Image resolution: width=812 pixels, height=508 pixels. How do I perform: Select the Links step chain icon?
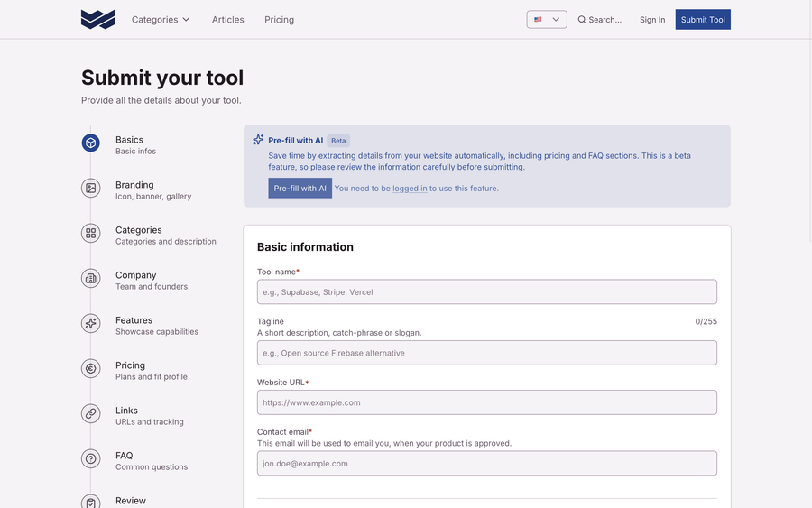tap(90, 413)
